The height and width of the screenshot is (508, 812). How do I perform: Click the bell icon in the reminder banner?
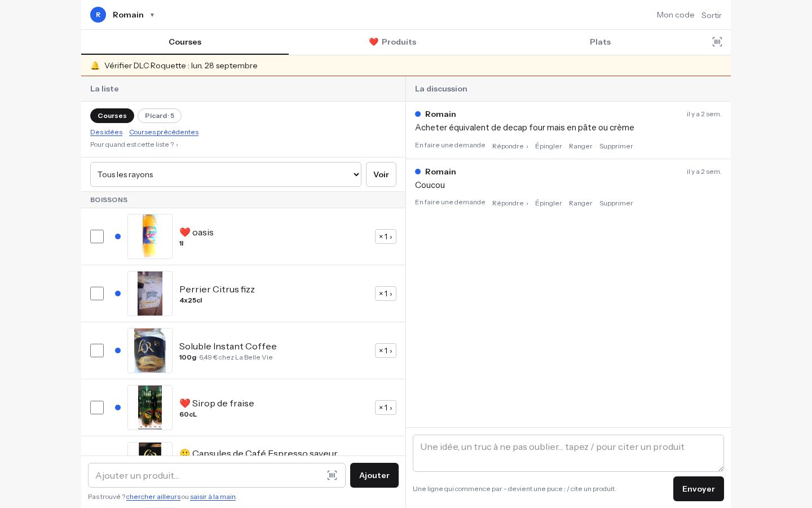pyautogui.click(x=95, y=65)
